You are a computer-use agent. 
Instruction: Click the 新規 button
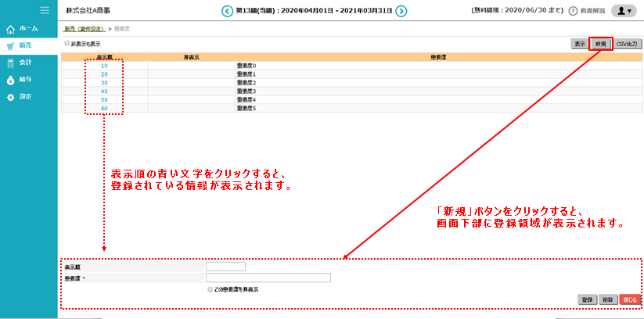tap(601, 44)
